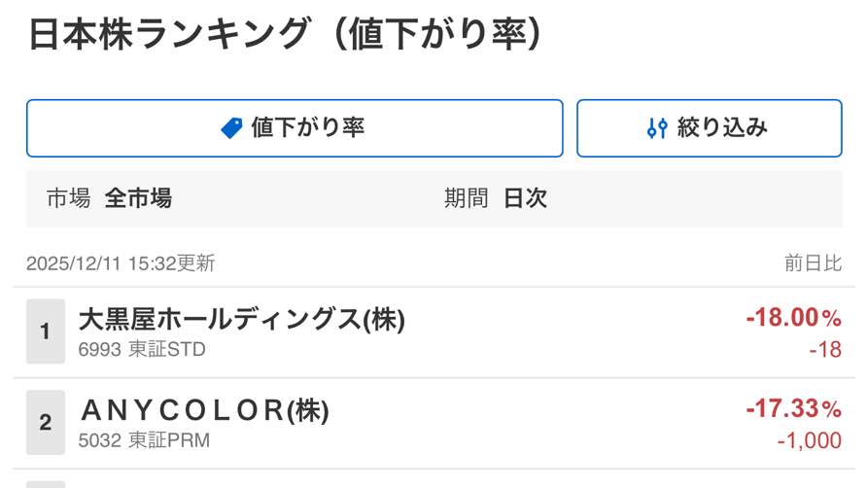Screen dimensions: 868x488
Task: Click the tag icon beside 値下がり率
Action: pyautogui.click(x=231, y=128)
